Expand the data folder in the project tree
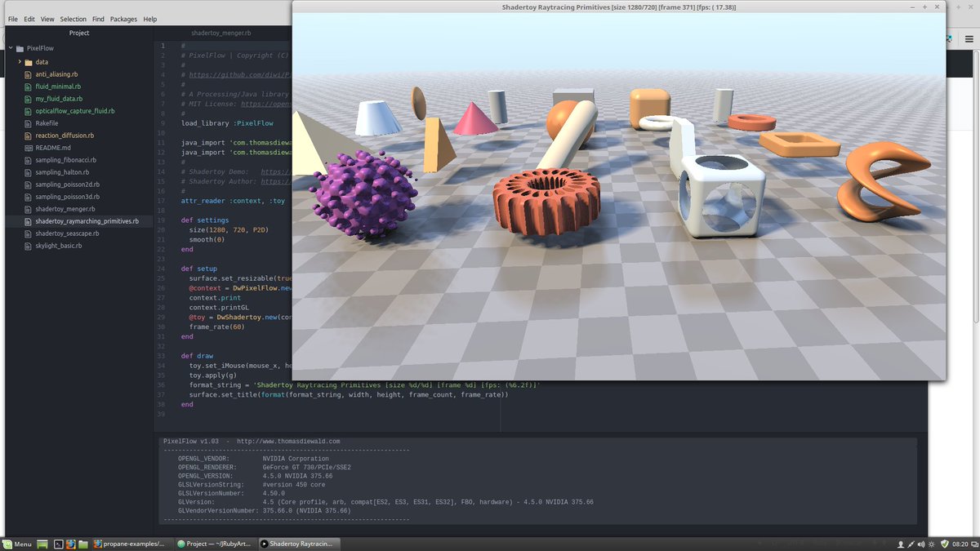Viewport: 980px width, 551px height. point(18,61)
